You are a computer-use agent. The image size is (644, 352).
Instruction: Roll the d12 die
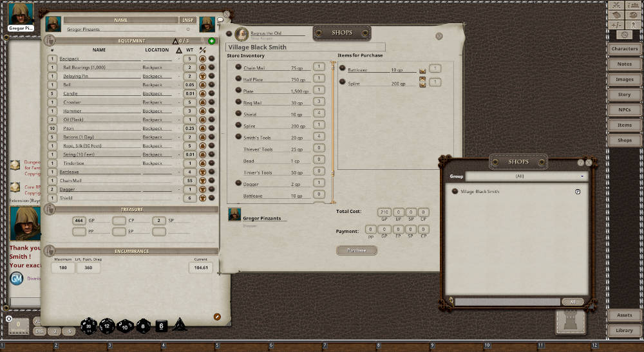click(x=107, y=326)
